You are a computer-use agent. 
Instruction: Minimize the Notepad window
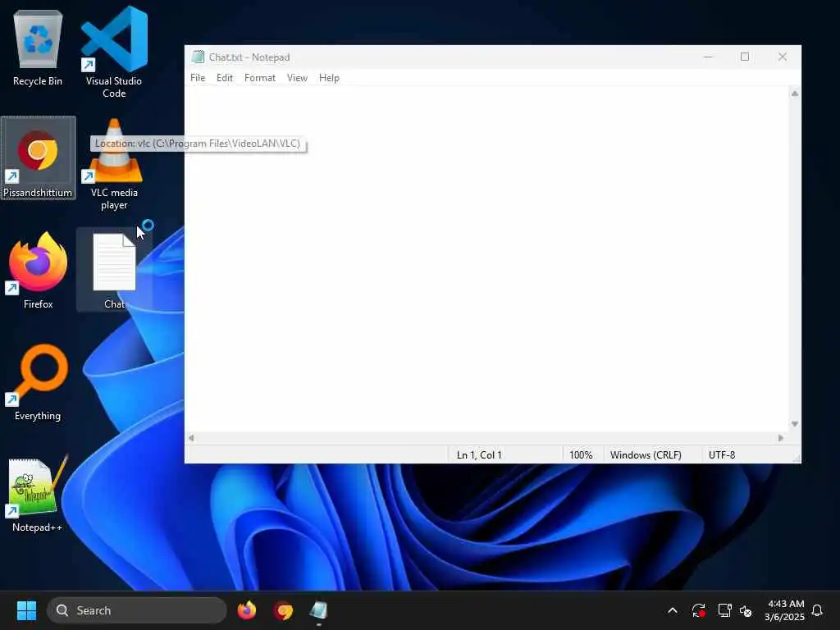708,57
